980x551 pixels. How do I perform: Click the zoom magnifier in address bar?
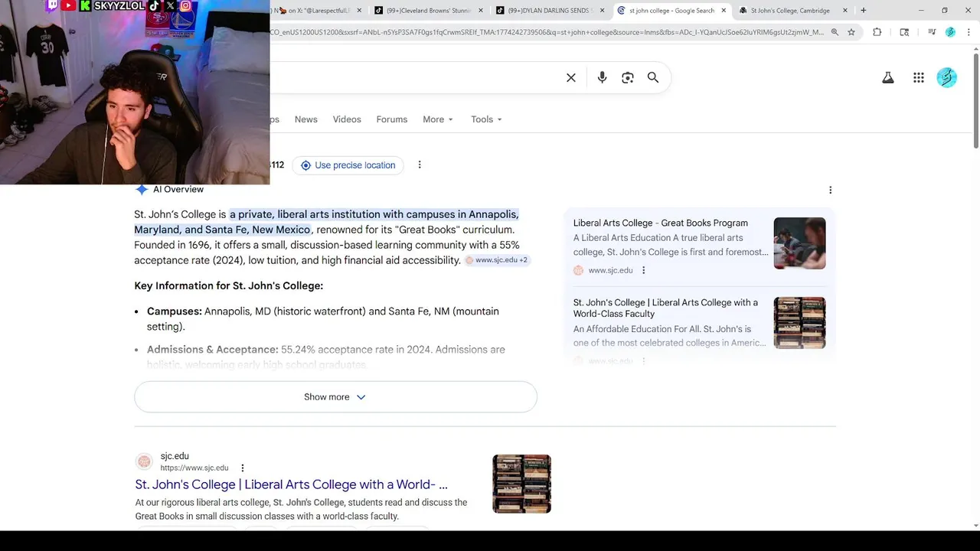pyautogui.click(x=835, y=32)
